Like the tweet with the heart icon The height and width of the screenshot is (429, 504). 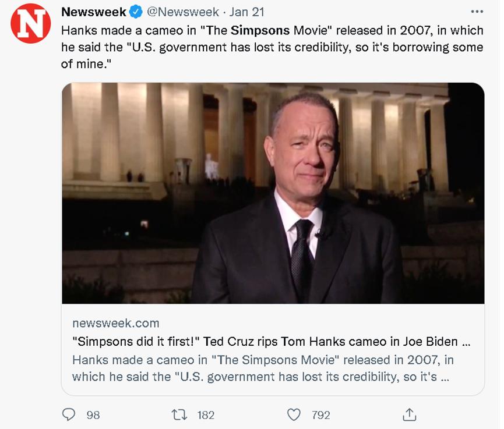[x=294, y=414]
